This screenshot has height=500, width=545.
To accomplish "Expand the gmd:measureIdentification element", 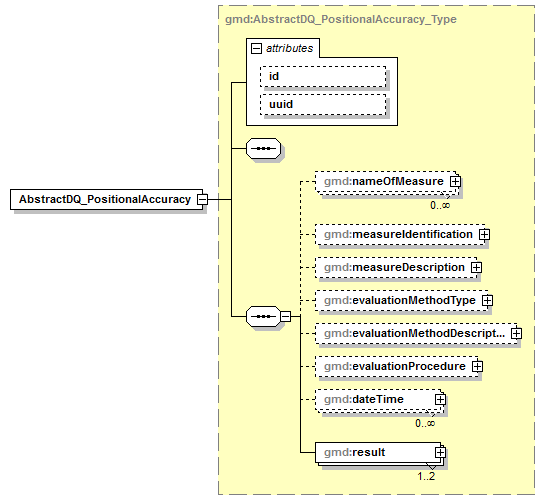I will (x=484, y=235).
